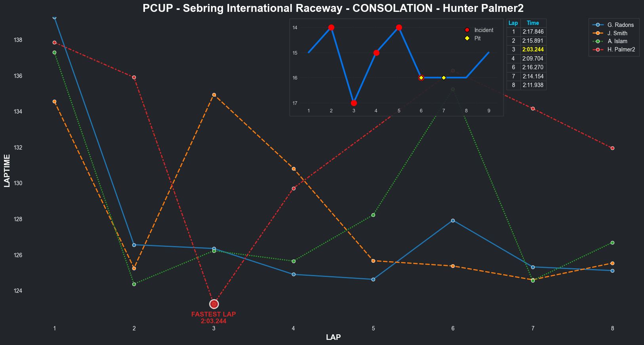Click the chart title mentioning Sebring International Raceway
644x345 pixels.
point(333,8)
